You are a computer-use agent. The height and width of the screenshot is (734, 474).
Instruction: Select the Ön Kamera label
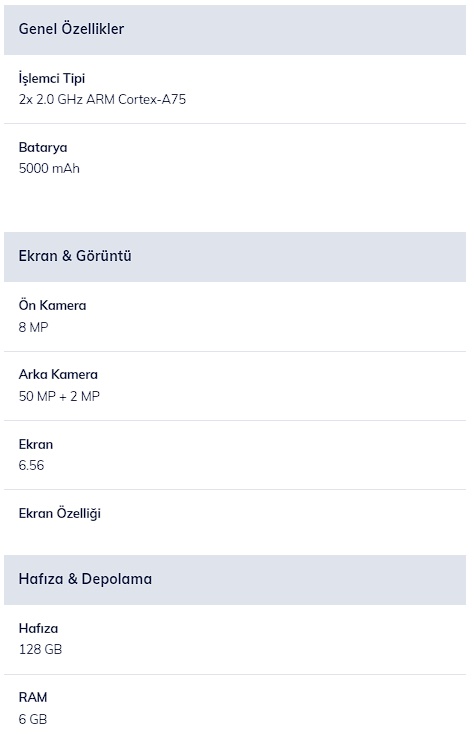[52, 305]
